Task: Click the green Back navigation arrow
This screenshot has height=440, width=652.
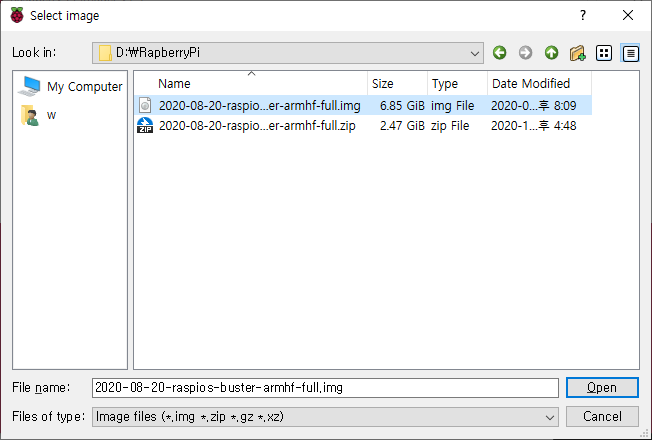Action: (499, 53)
